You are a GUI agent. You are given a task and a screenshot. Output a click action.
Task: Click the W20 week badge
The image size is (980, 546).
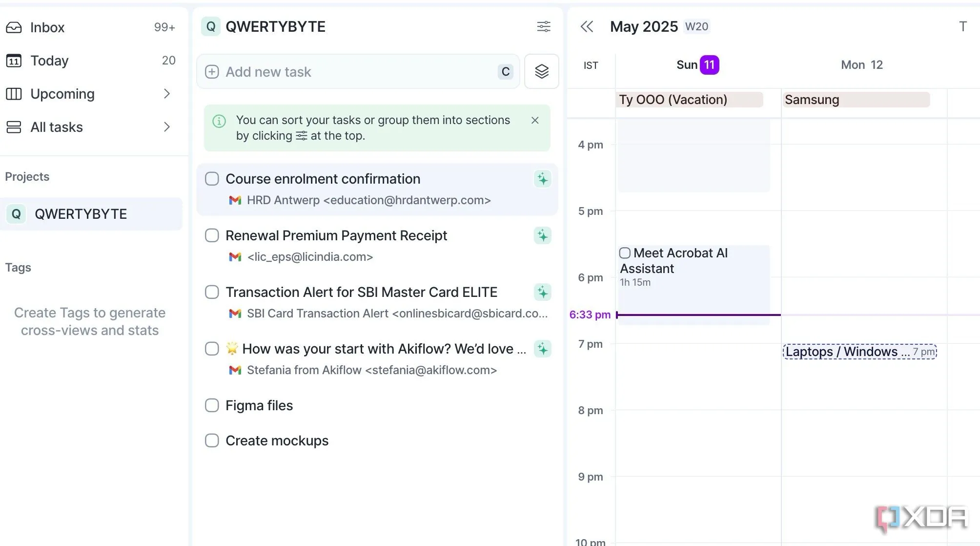click(x=696, y=26)
